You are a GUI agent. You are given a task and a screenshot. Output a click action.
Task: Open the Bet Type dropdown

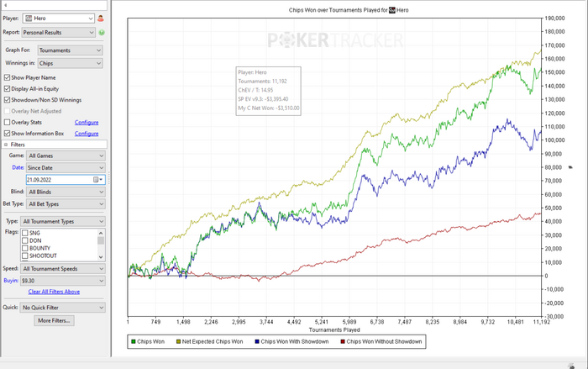[x=66, y=203]
